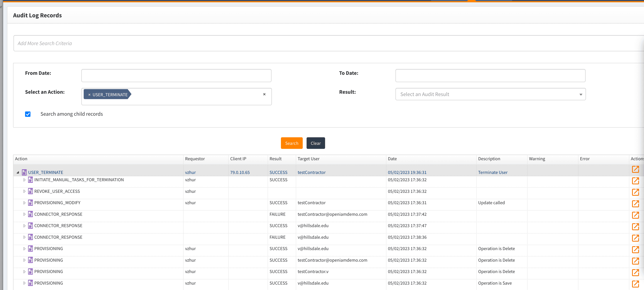Clear all selected actions with the x
This screenshot has height=290, width=644.
(264, 94)
